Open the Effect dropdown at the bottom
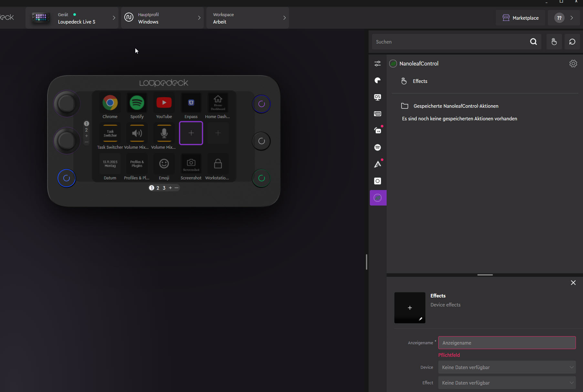 [507, 383]
